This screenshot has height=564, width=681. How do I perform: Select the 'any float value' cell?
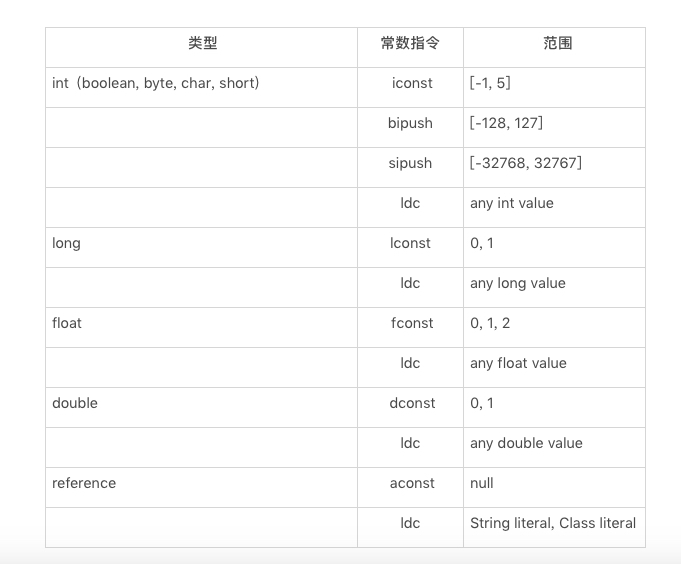518,363
